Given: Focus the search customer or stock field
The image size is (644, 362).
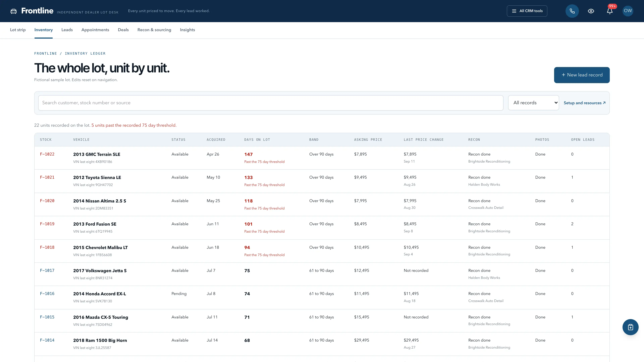Looking at the screenshot, I should pyautogui.click(x=271, y=103).
